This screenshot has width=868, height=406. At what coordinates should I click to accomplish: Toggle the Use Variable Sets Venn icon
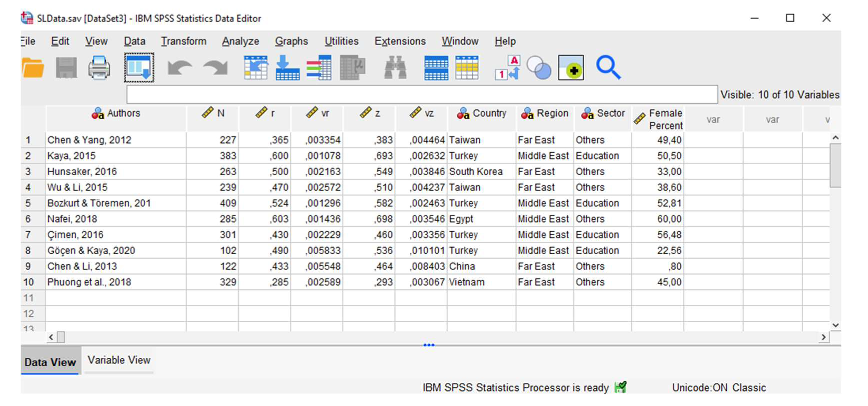(539, 67)
